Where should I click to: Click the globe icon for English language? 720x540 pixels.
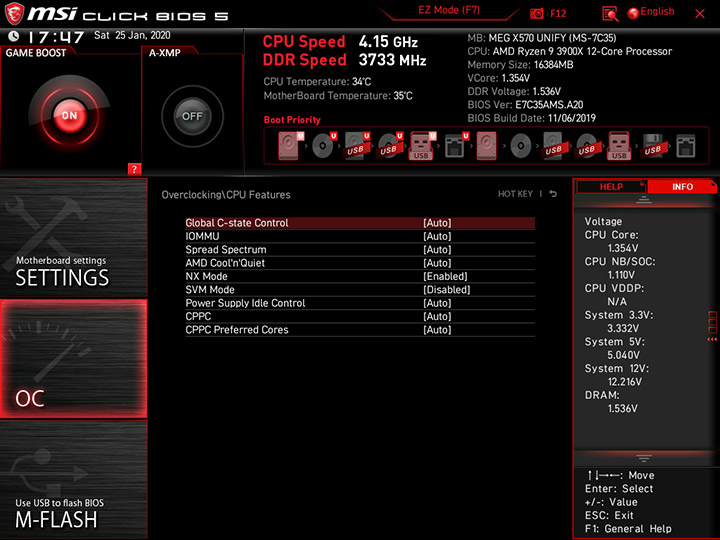tap(633, 13)
